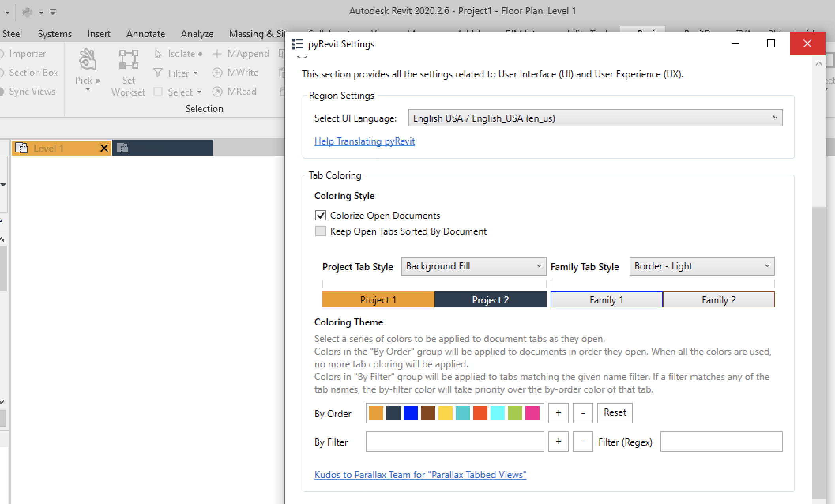Viewport: 835px width, 504px height.
Task: Select the Pick tool icon
Action: click(x=88, y=60)
